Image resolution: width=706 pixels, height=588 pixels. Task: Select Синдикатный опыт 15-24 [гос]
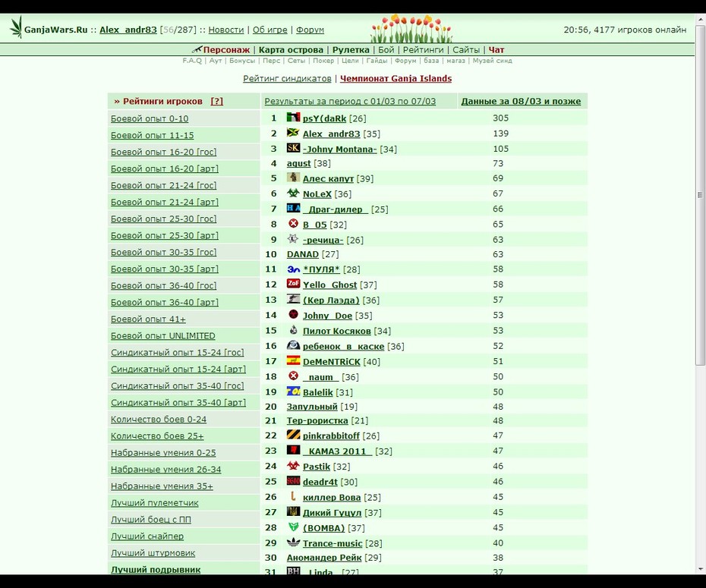pos(178,352)
